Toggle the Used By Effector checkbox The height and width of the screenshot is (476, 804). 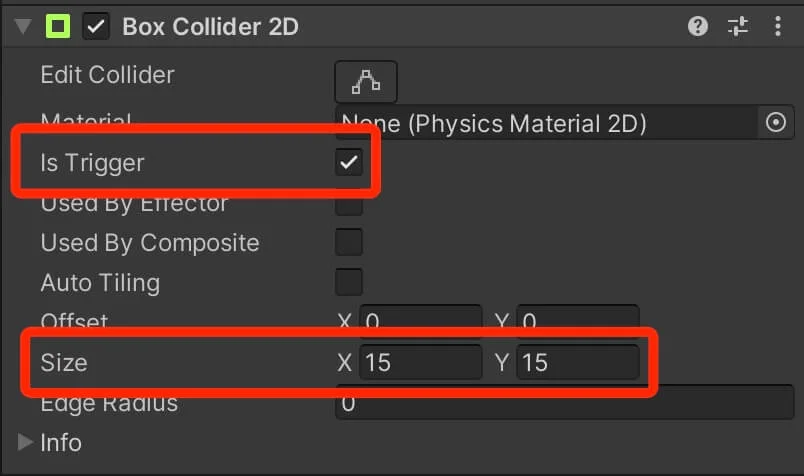[349, 206]
